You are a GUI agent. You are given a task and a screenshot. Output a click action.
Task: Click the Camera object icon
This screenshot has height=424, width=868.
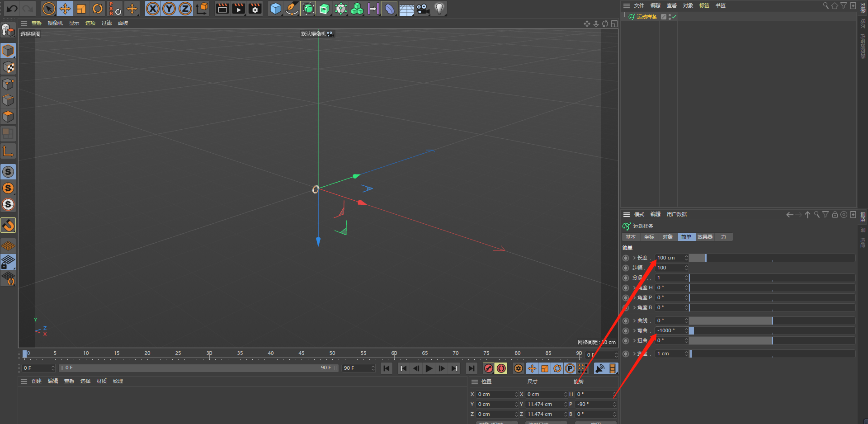pos(423,9)
